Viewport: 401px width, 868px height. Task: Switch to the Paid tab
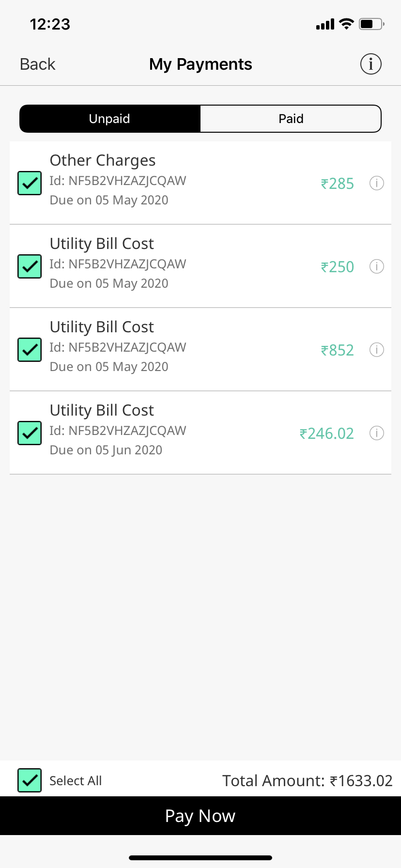(x=291, y=119)
